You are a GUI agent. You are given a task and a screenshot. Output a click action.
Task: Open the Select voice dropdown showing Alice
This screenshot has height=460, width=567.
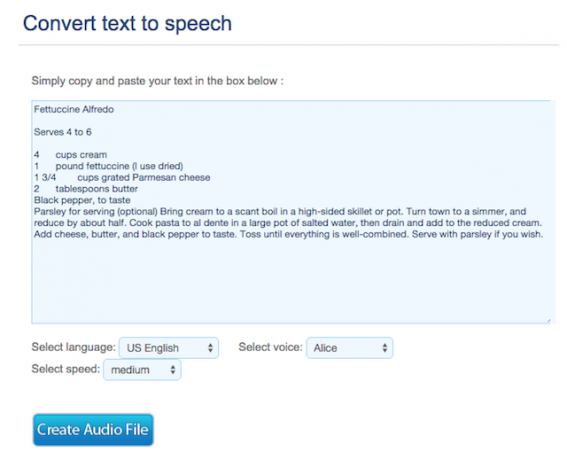coord(349,348)
